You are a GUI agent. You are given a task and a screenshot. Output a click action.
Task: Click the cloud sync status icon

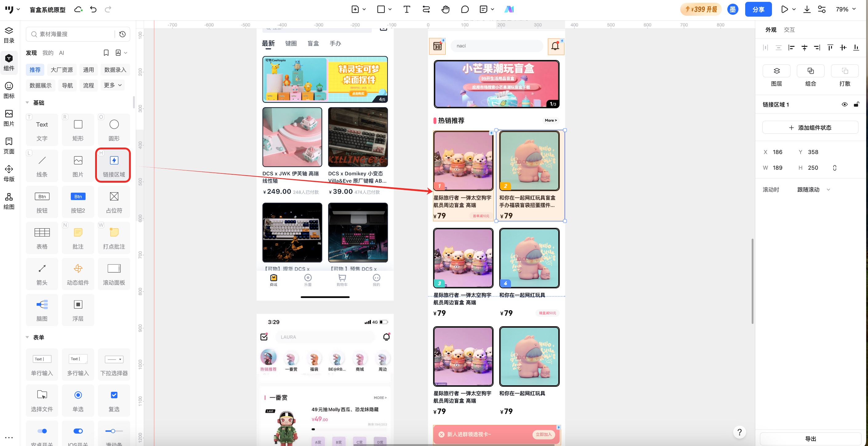(x=78, y=10)
